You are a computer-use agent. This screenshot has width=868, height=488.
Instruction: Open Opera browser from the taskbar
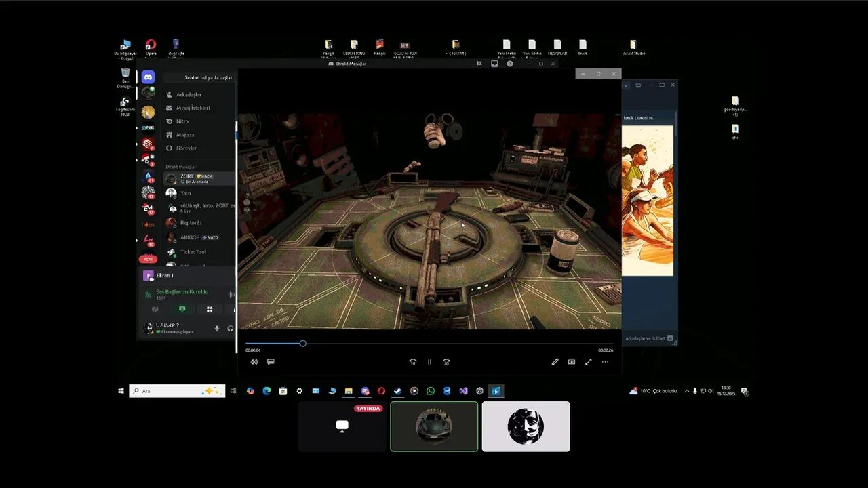[381, 391]
